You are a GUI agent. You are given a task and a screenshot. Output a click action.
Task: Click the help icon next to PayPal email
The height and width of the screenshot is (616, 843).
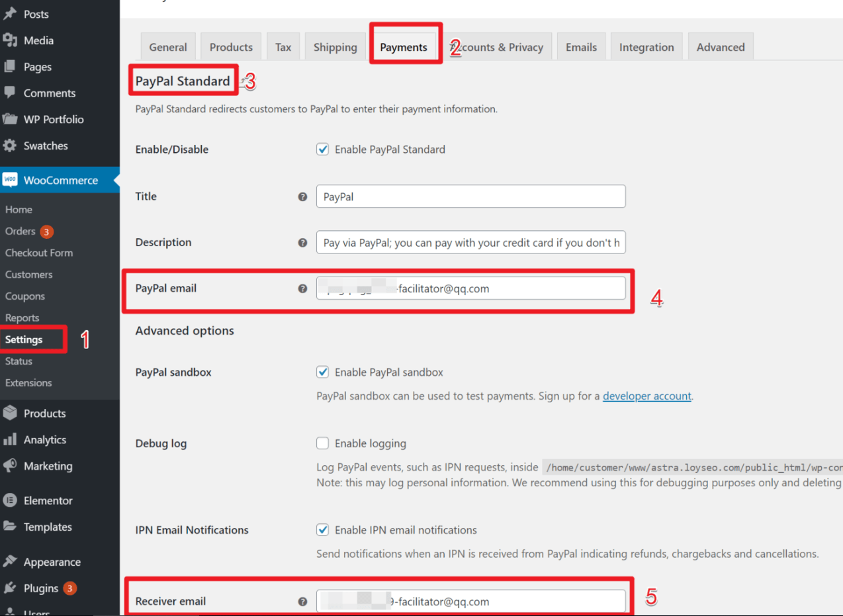tap(302, 288)
